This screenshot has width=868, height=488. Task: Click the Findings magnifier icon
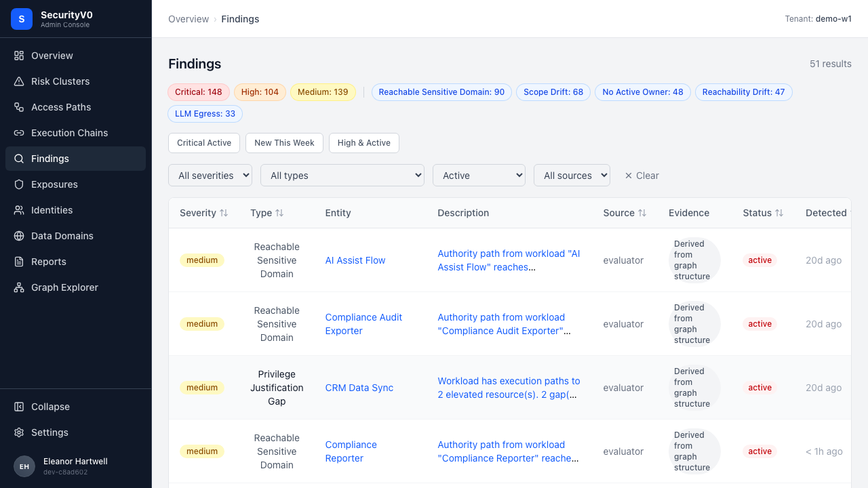coord(19,159)
